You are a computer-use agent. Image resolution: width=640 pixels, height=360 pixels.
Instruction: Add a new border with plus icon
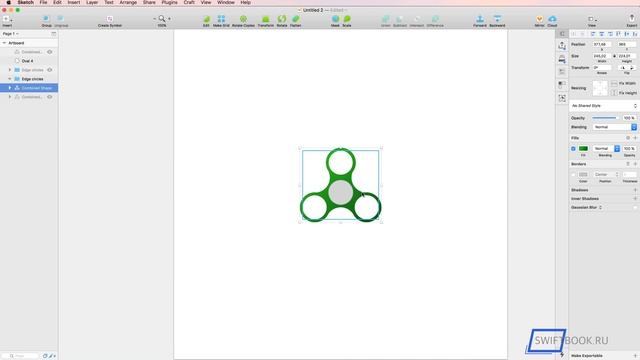[635, 164]
